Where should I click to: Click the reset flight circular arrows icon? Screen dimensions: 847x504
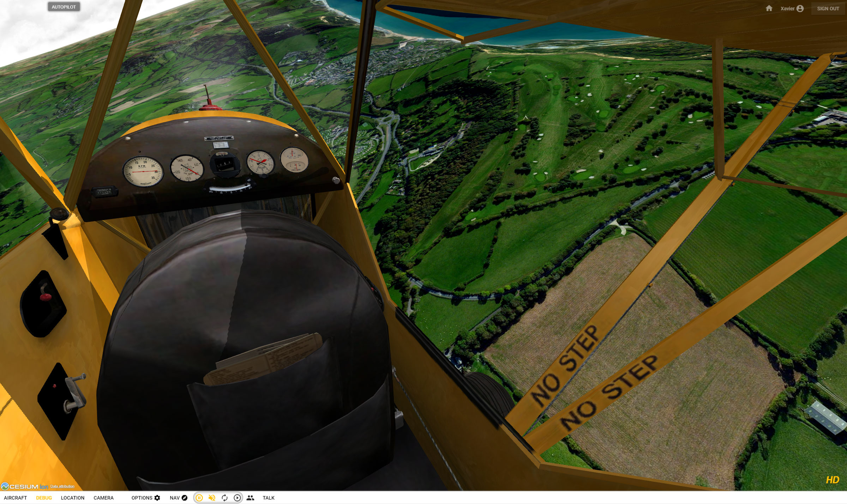(224, 498)
